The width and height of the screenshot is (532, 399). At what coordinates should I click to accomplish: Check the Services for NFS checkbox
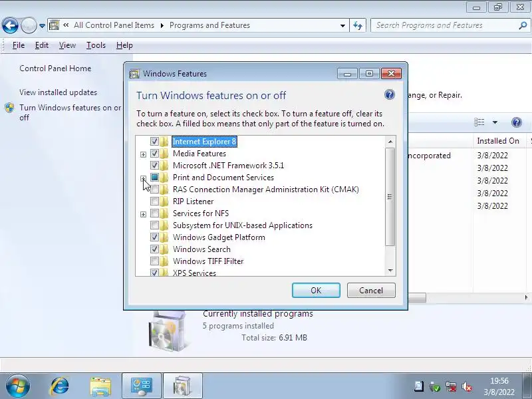coord(154,213)
